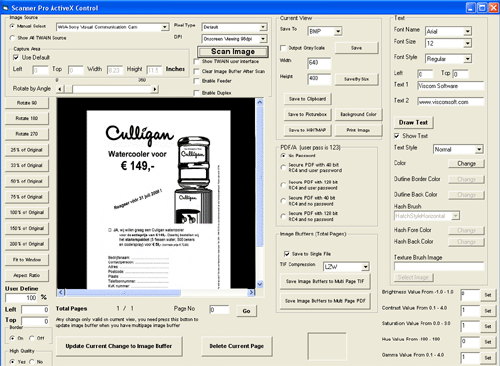Image resolution: width=500 pixels, height=366 pixels.
Task: Click the Background Color button
Action: 358,114
